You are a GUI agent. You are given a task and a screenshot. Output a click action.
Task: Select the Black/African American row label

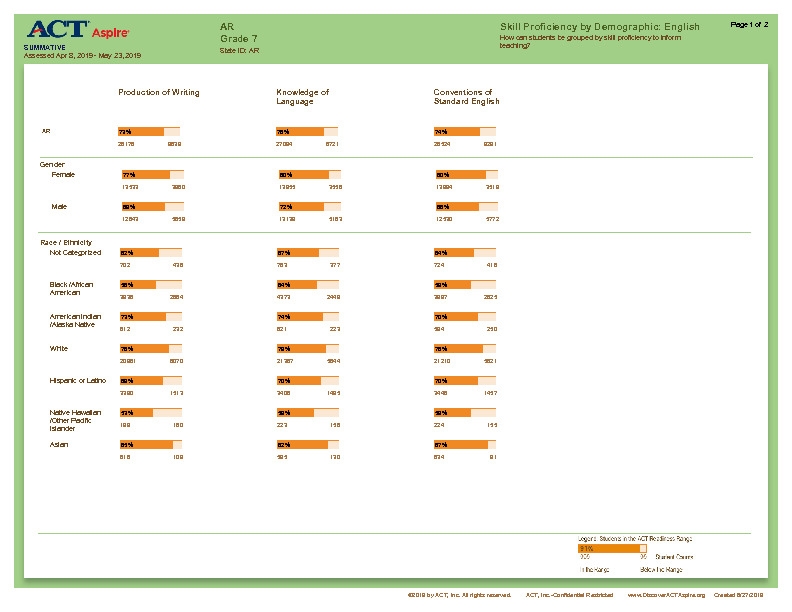click(72, 289)
